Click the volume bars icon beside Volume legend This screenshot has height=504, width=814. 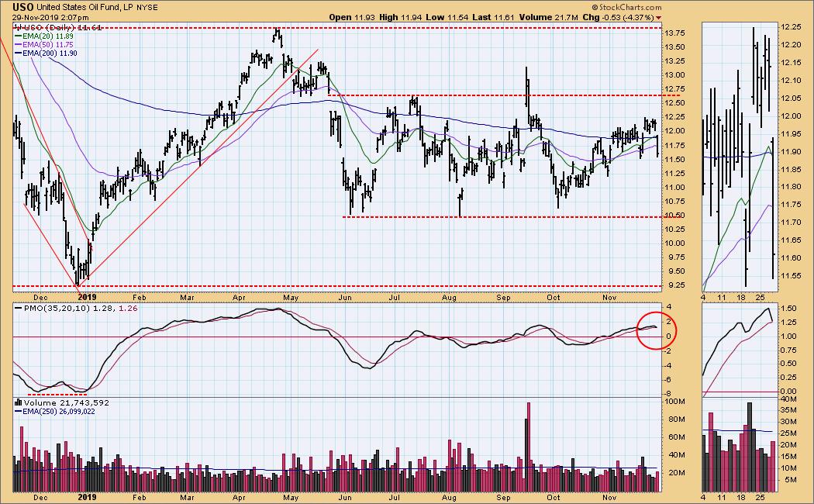point(18,402)
